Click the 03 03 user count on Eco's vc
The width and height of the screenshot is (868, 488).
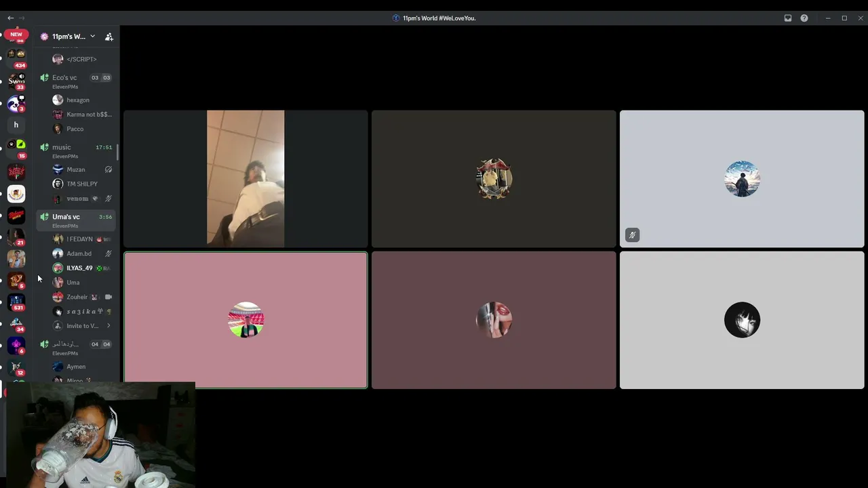coord(100,78)
